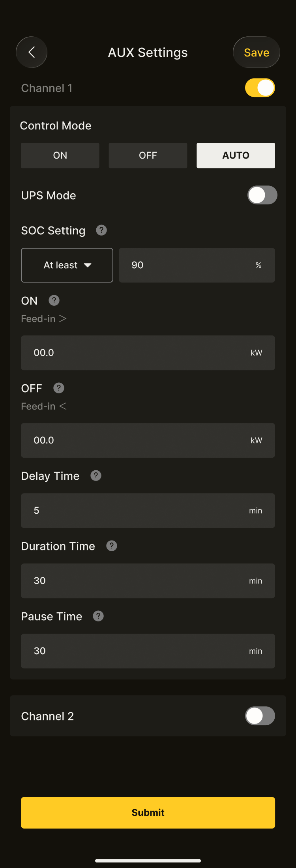The image size is (296, 868).
Task: Show Pause Time help info
Action: [x=98, y=616]
